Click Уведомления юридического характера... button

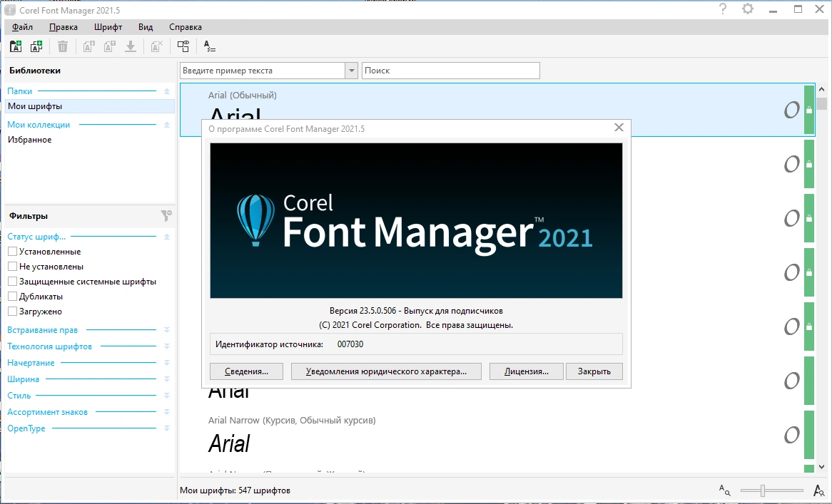pos(386,371)
